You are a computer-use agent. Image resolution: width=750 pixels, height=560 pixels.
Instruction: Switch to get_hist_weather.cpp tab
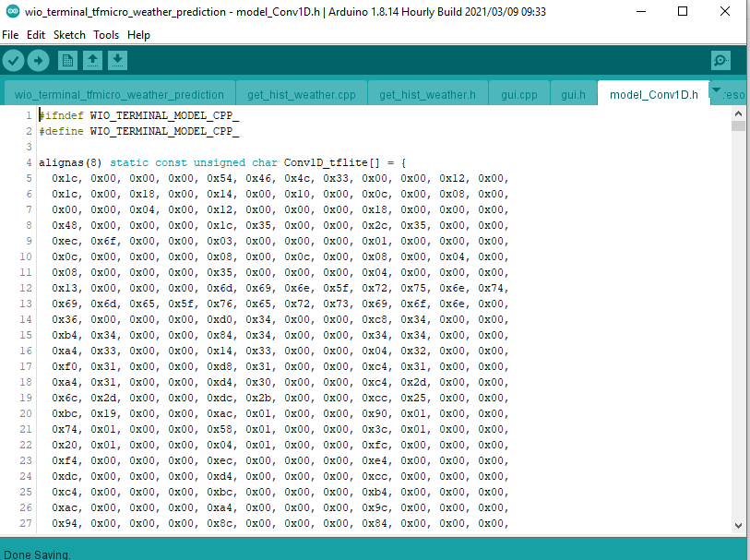tap(301, 94)
